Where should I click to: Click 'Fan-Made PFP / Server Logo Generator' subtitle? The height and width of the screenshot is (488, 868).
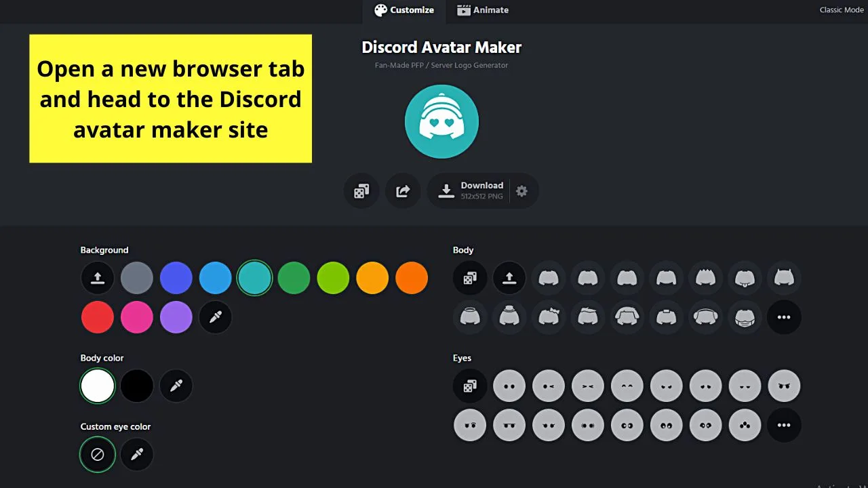tap(441, 65)
